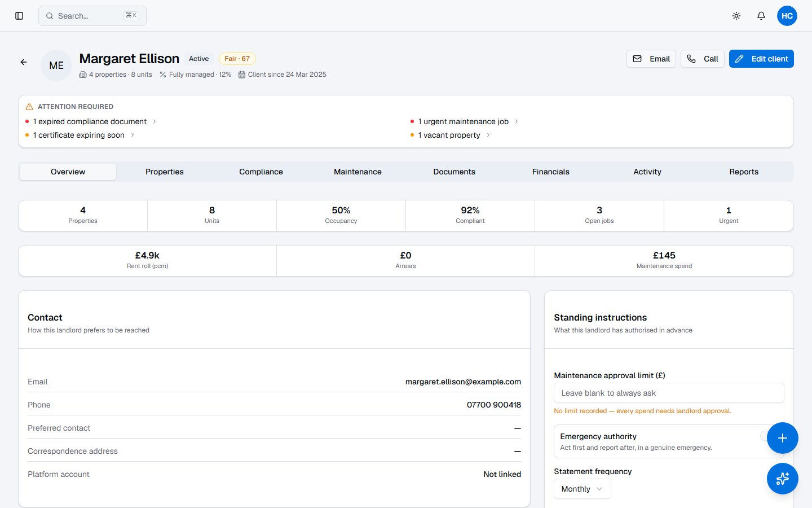812x508 pixels.
Task: Click the search magnifier icon
Action: click(50, 16)
